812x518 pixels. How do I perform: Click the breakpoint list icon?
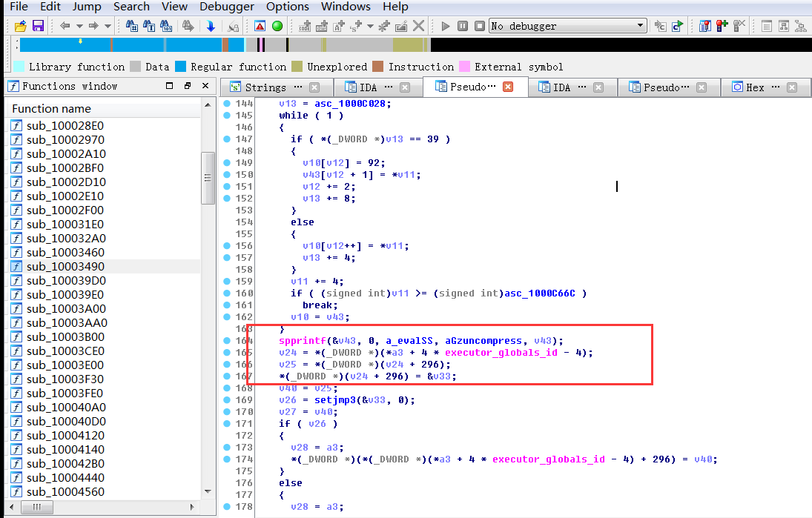click(704, 26)
